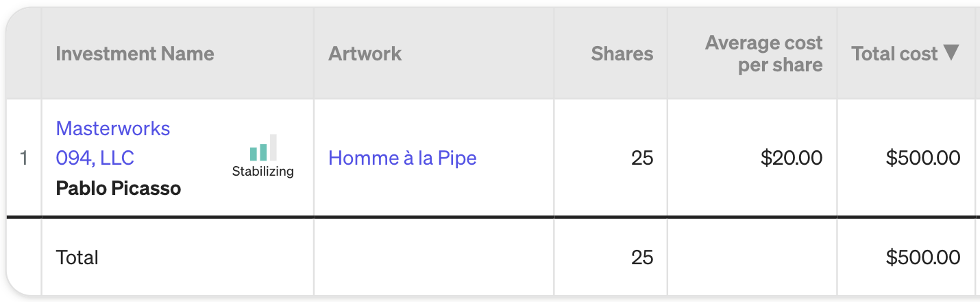Click the Stabilizing bar chart icon
Screen dimensions: 980x302
[263, 148]
